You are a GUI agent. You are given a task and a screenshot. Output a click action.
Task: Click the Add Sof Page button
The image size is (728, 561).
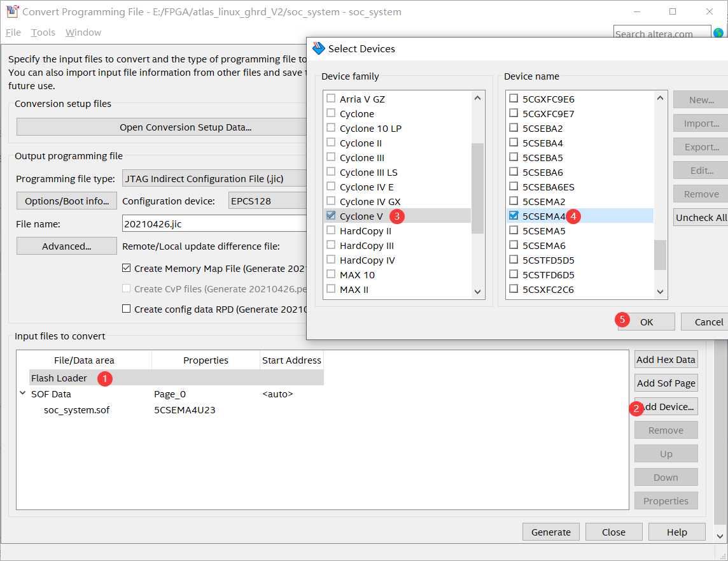tap(666, 383)
